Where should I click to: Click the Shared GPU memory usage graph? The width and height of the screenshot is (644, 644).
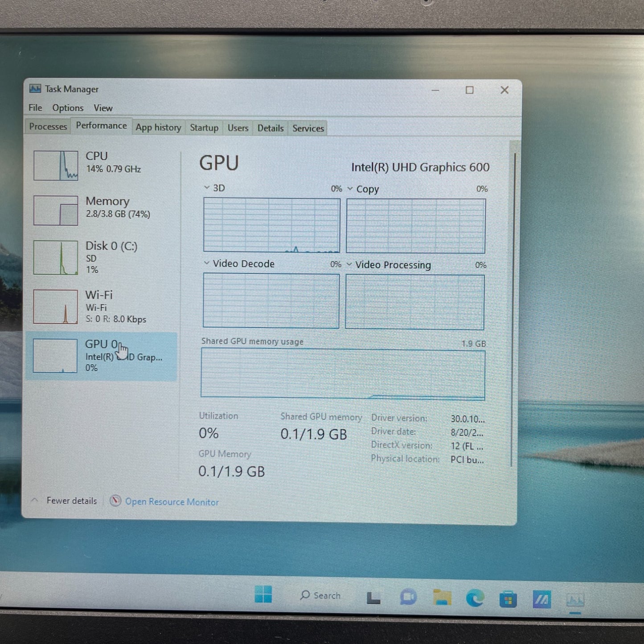pos(343,373)
